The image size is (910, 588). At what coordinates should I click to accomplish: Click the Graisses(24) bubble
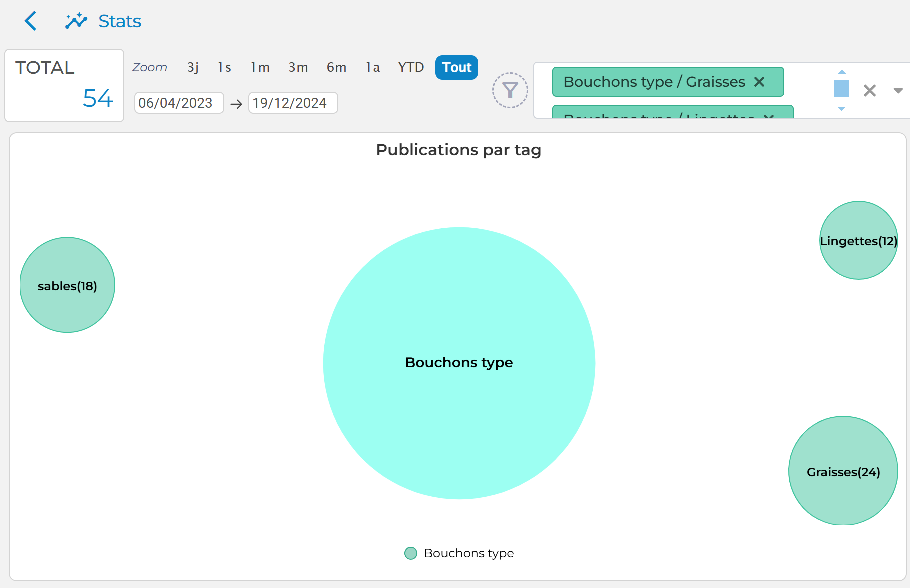843,471
